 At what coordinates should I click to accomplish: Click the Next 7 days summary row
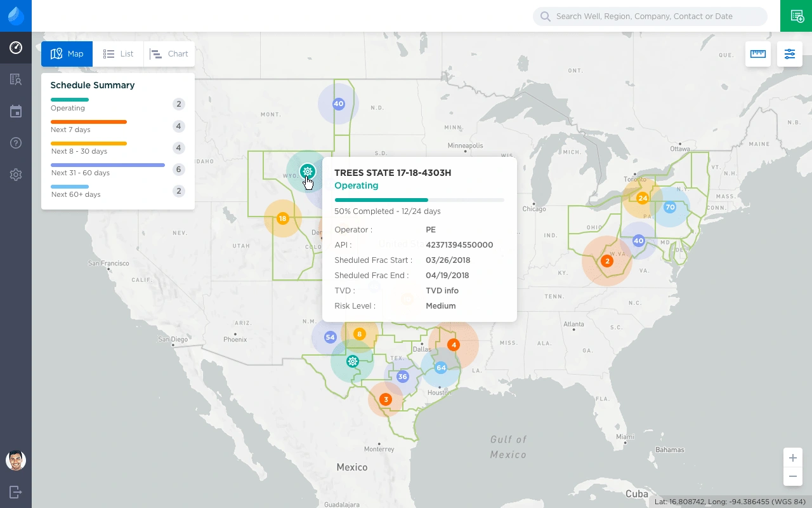pyautogui.click(x=118, y=126)
